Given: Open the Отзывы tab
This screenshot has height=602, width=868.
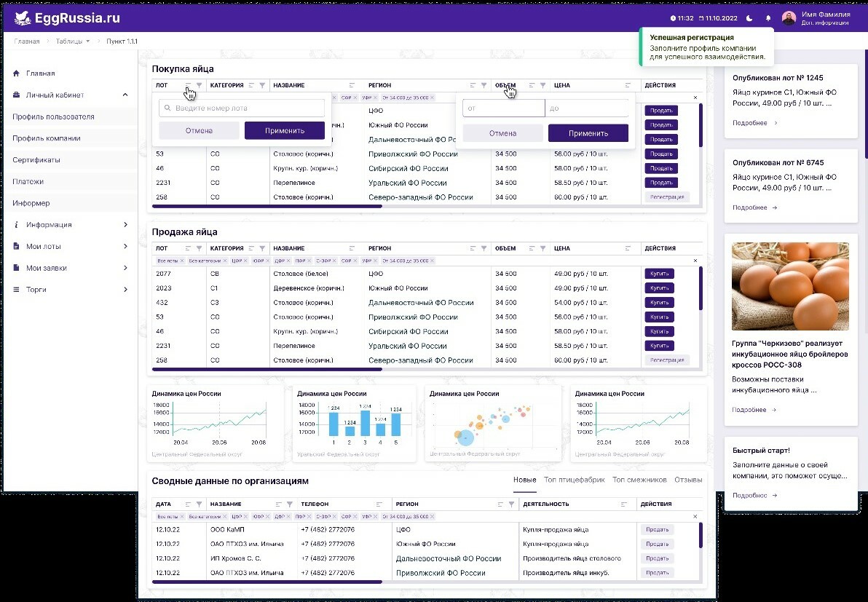Looking at the screenshot, I should pyautogui.click(x=688, y=480).
